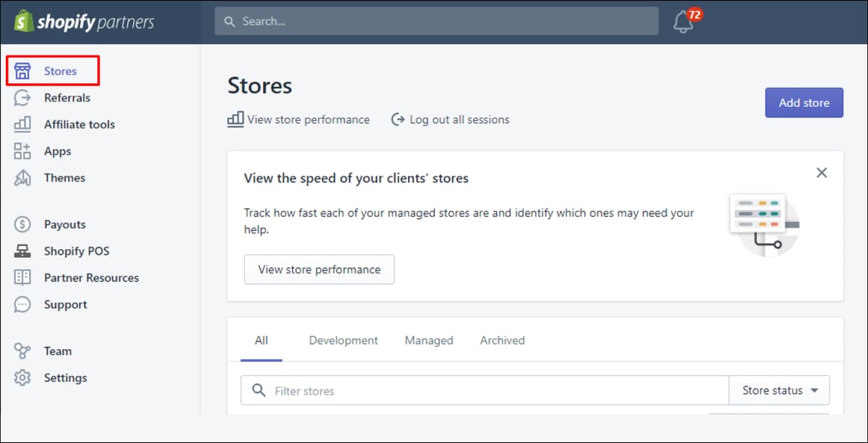
Task: Click the Apps grid icon in sidebar
Action: click(x=22, y=151)
